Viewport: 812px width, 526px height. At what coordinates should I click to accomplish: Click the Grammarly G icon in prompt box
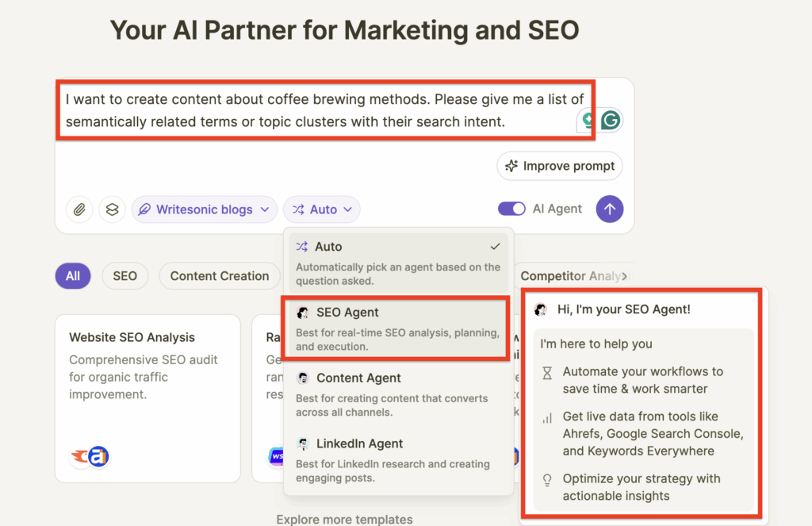pyautogui.click(x=611, y=121)
